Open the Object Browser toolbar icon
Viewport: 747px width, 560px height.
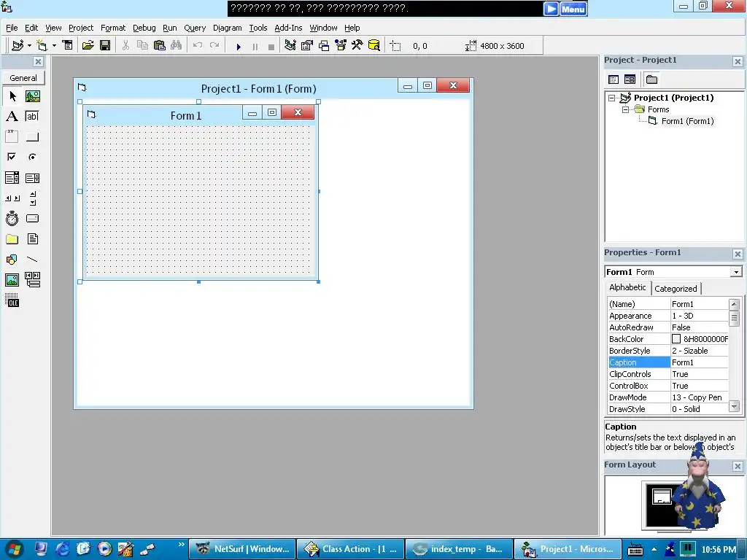click(x=341, y=46)
